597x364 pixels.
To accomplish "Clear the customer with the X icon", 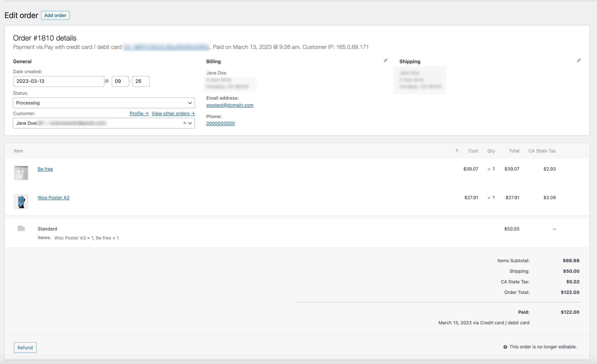I will tap(184, 123).
